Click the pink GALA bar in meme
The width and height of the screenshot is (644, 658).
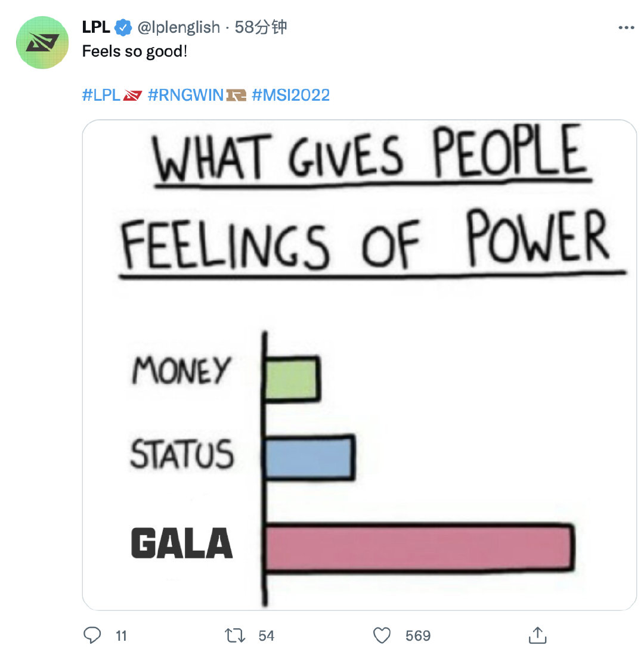419,547
